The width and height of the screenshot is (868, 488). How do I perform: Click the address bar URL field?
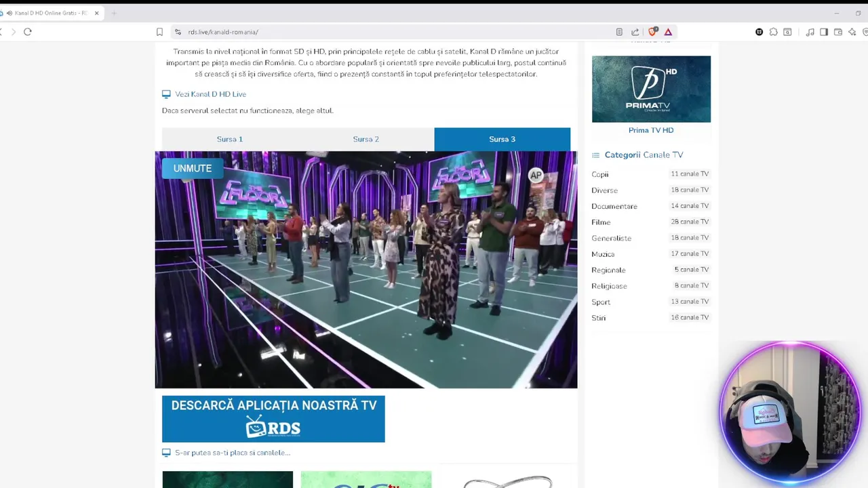(x=393, y=32)
